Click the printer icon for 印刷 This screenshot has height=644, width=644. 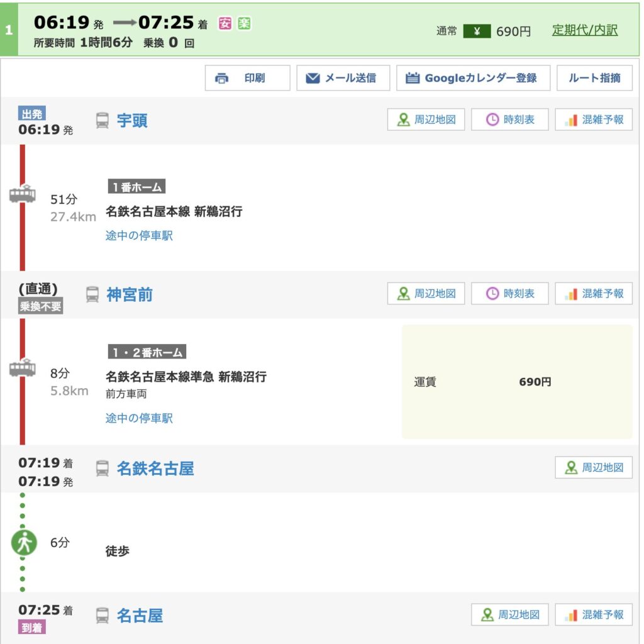tap(222, 78)
